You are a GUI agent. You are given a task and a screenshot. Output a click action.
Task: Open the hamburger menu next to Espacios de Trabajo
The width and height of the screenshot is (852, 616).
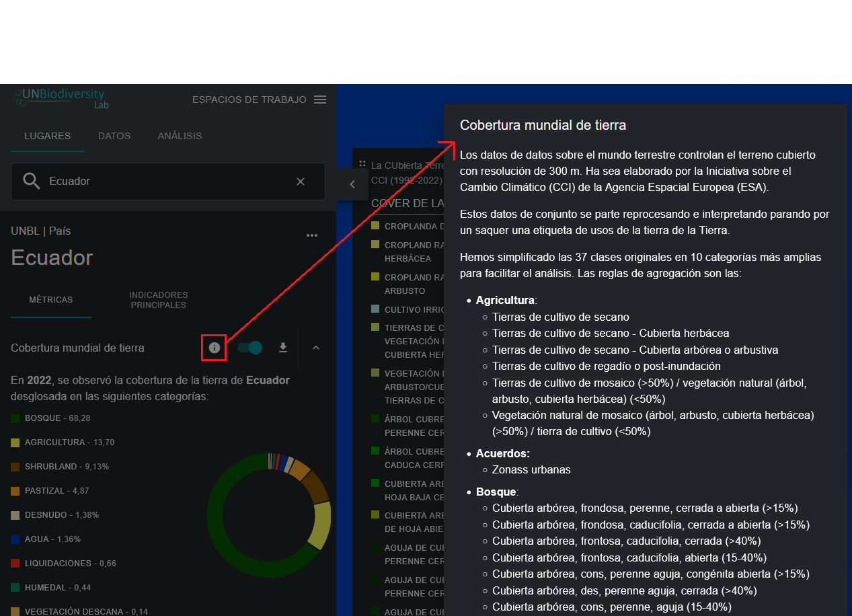pos(320,100)
